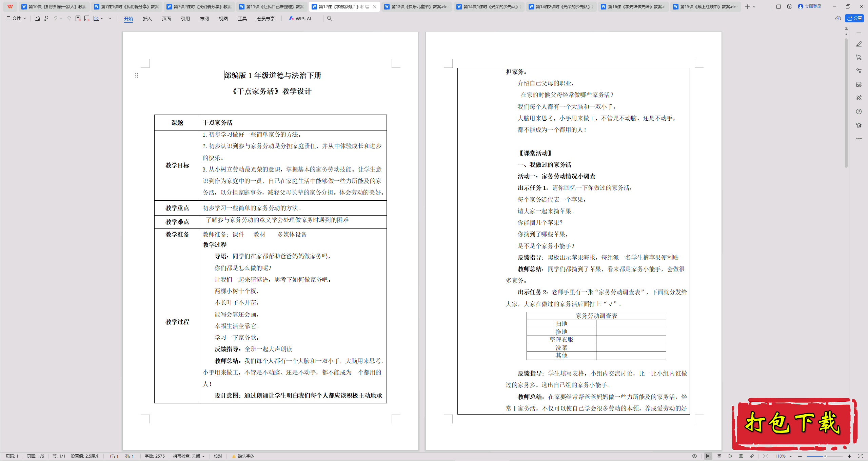The height and width of the screenshot is (461, 868).
Task: Select the 插入 ribbon tab
Action: tap(147, 19)
